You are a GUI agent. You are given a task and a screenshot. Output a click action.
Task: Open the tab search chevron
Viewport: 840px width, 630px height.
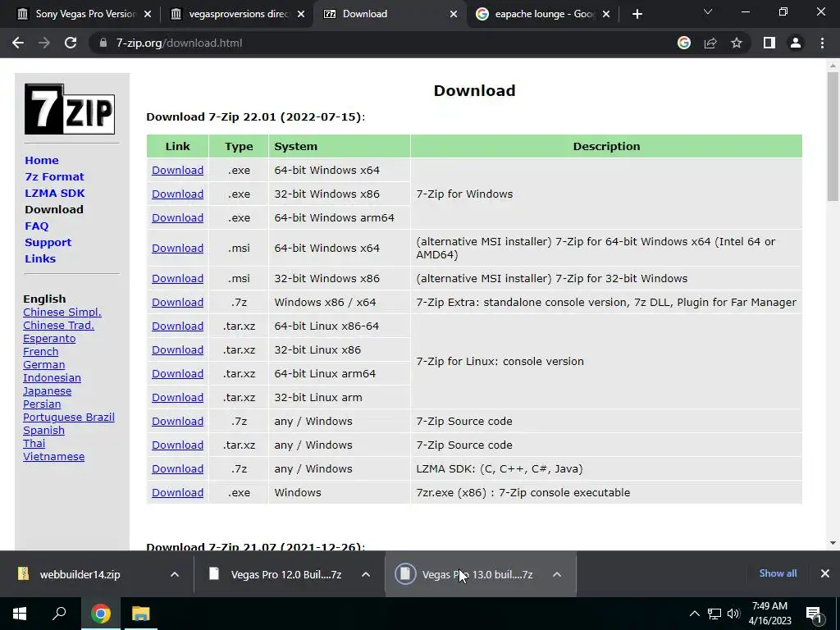(708, 11)
